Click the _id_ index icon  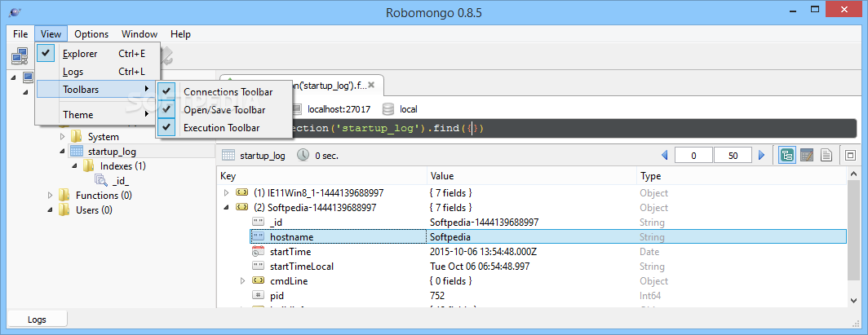(101, 180)
